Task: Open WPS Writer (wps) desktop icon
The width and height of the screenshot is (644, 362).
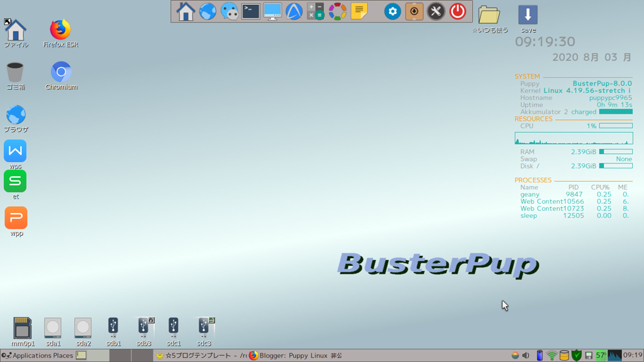Action: coord(15,151)
